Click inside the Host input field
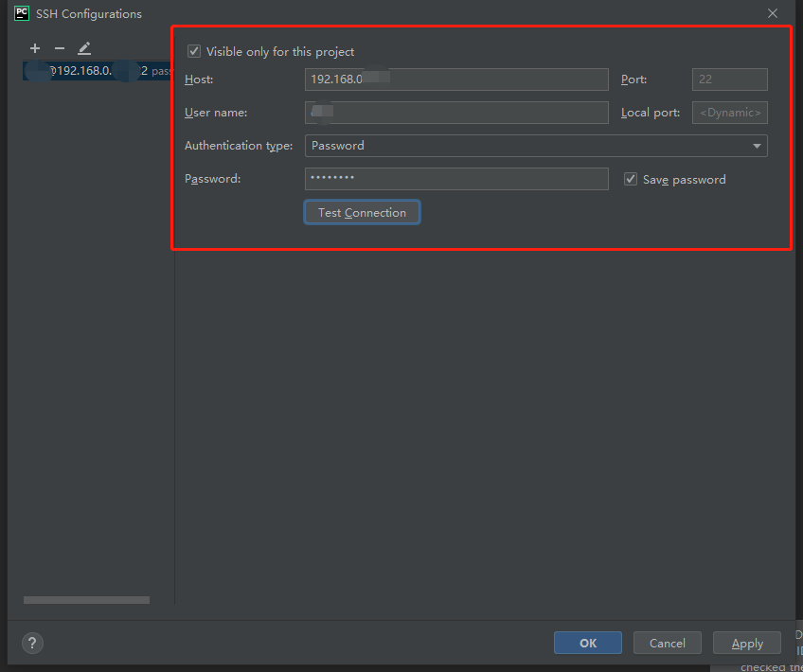 pyautogui.click(x=456, y=80)
